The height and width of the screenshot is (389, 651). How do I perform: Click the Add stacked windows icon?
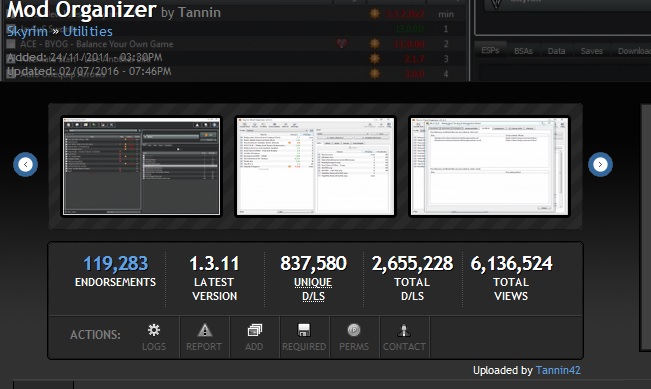point(255,330)
